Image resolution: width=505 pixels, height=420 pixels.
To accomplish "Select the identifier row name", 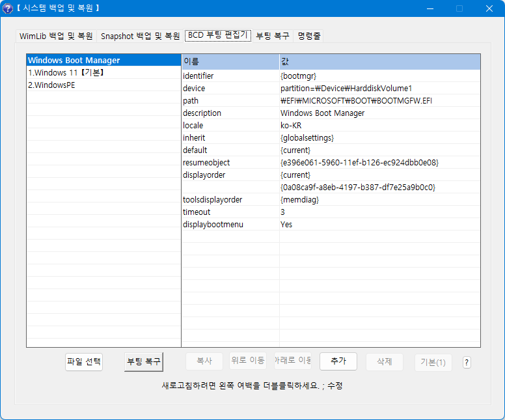I will click(x=198, y=76).
